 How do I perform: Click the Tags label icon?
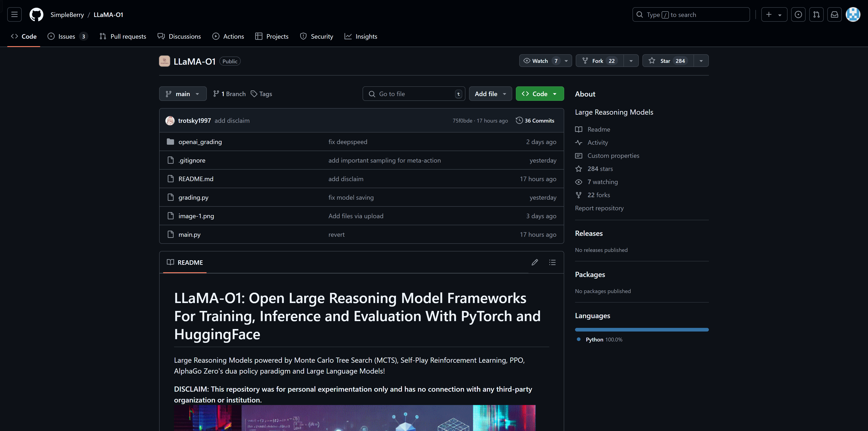pyautogui.click(x=254, y=94)
